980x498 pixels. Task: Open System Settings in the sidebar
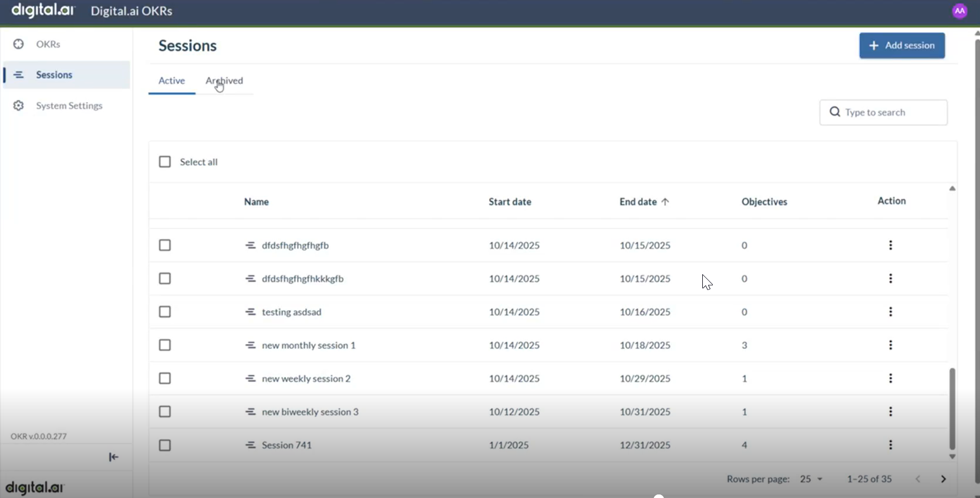pyautogui.click(x=69, y=106)
